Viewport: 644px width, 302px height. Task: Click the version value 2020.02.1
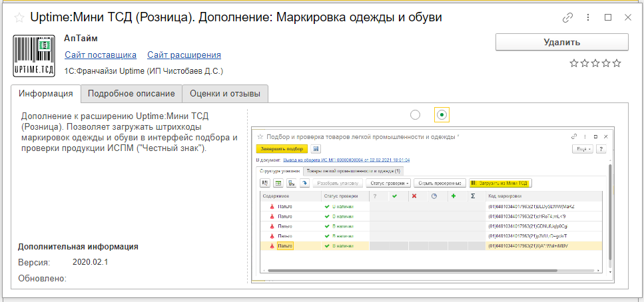coord(90,262)
